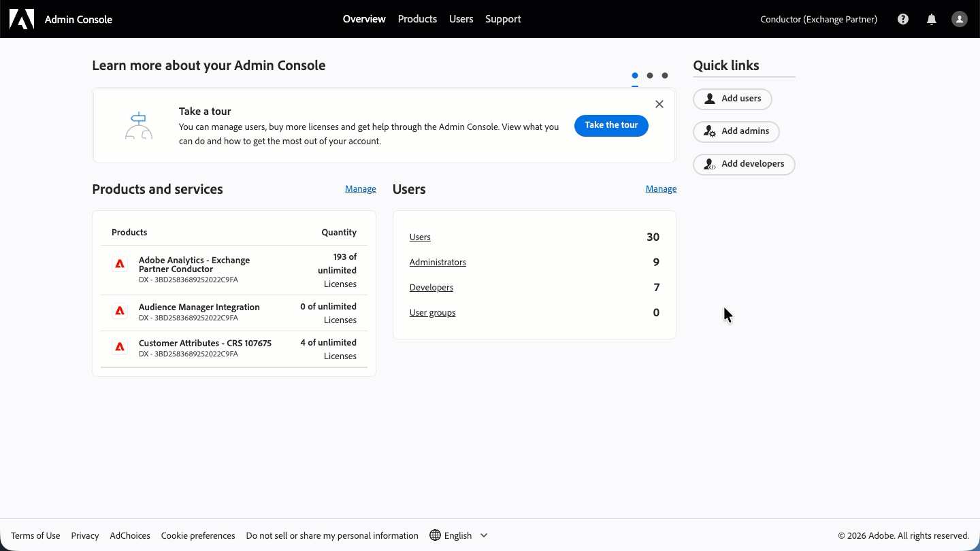Click the Audience Manager Integration product icon
The image size is (980, 551).
tap(120, 311)
